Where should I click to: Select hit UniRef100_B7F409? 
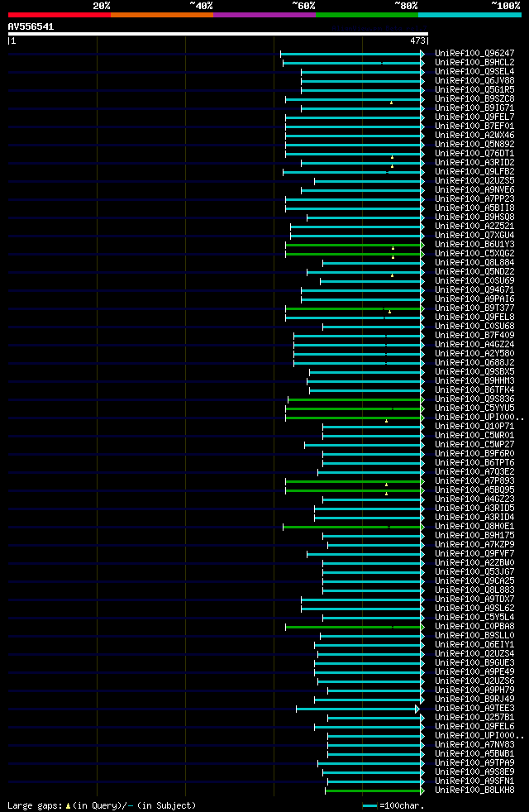[x=474, y=336]
